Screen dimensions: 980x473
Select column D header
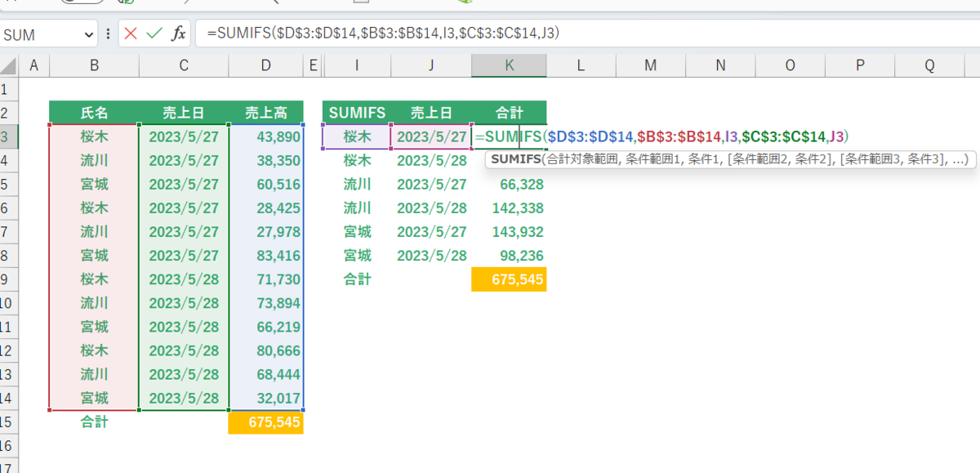pos(265,65)
